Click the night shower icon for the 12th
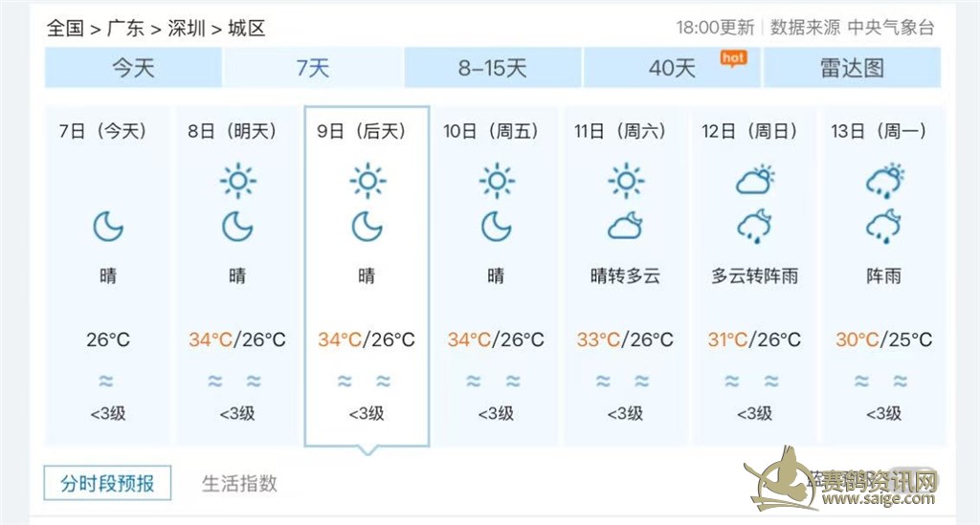The height and width of the screenshot is (525, 980). (754, 227)
